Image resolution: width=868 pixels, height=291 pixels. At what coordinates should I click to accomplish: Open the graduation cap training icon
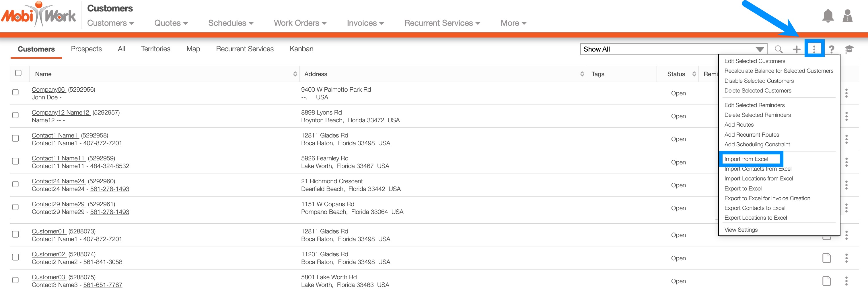point(849,50)
